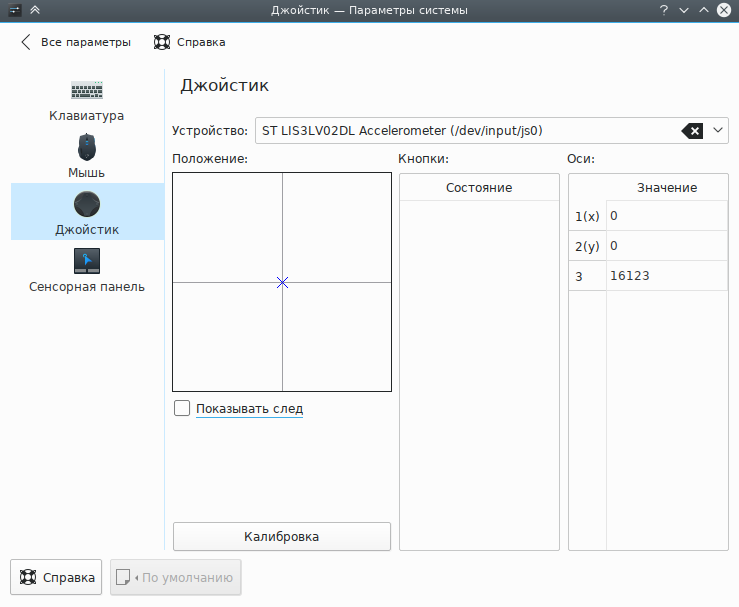Click the keep-above pin icon in title bar
Screen dimensions: 739x607
(x=35, y=10)
